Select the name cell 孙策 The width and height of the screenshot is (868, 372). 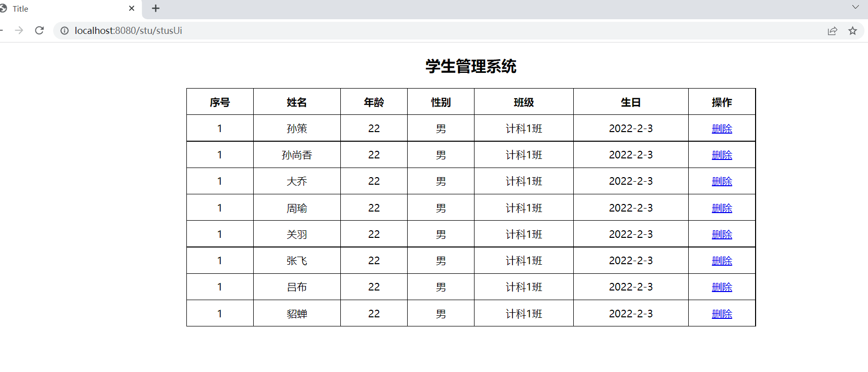(x=297, y=129)
